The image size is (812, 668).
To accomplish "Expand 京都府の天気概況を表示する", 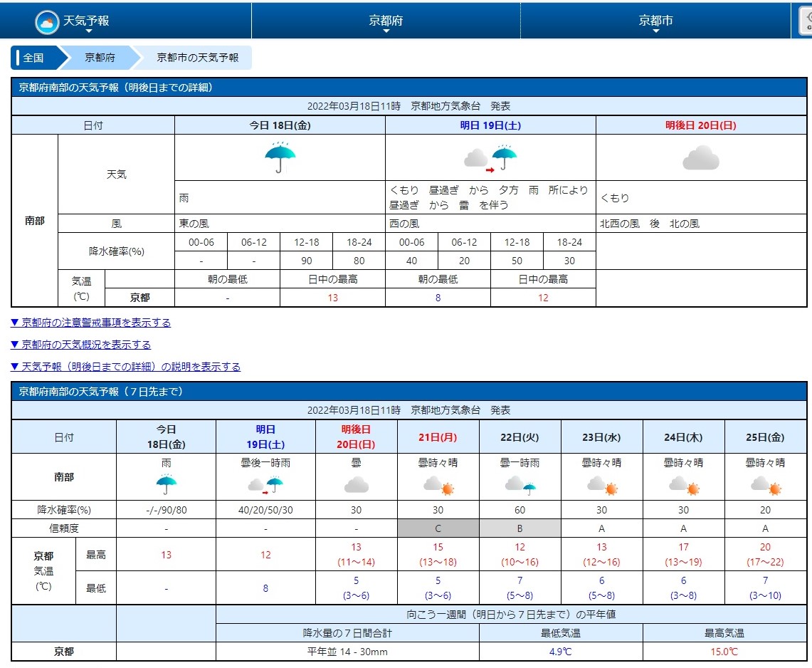I will (81, 345).
